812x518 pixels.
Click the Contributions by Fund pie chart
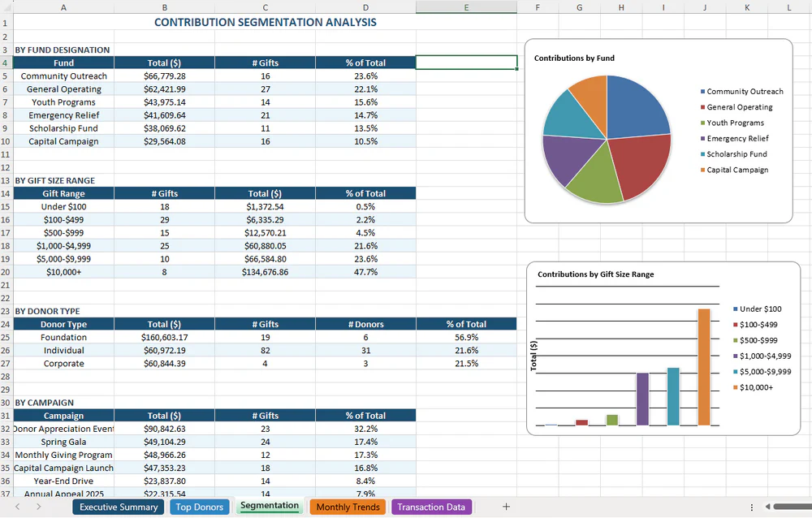click(x=605, y=138)
